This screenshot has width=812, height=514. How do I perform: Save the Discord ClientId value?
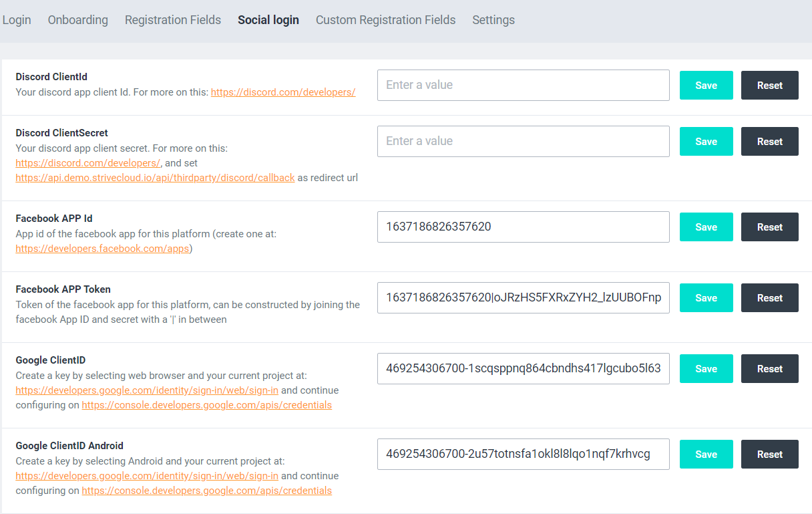pyautogui.click(x=706, y=86)
